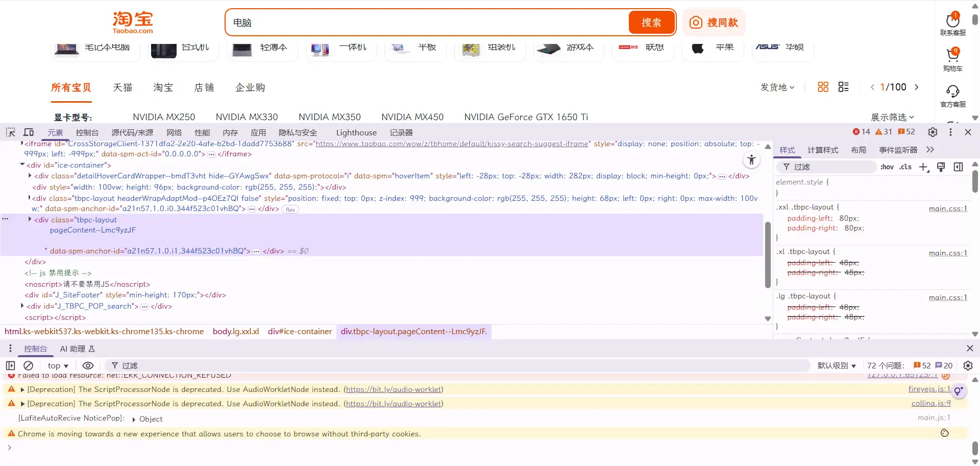Open the 源代码/来源 DevTools tab
The width and height of the screenshot is (980, 466).
[132, 132]
